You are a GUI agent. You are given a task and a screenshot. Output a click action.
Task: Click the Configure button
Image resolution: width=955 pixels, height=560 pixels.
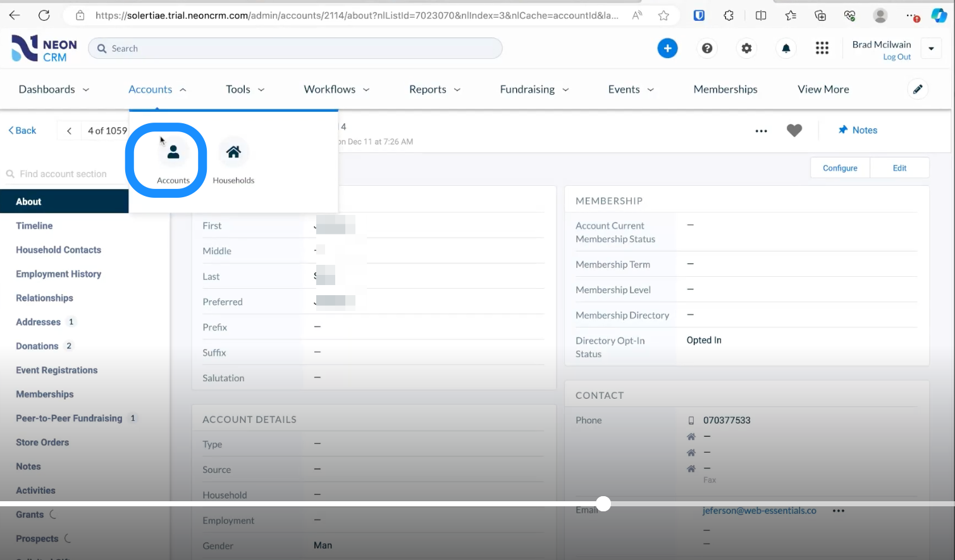[840, 168]
